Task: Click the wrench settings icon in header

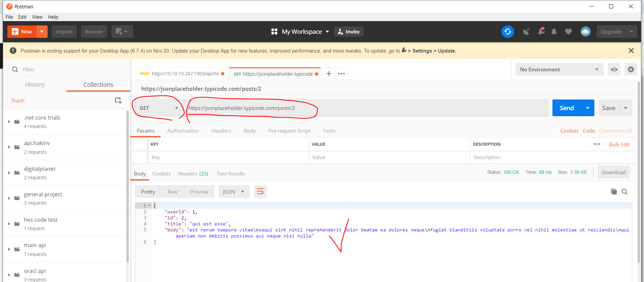Action: [x=541, y=31]
